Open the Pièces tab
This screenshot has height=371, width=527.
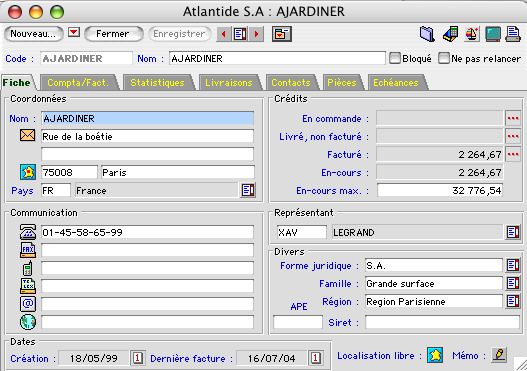[x=342, y=83]
